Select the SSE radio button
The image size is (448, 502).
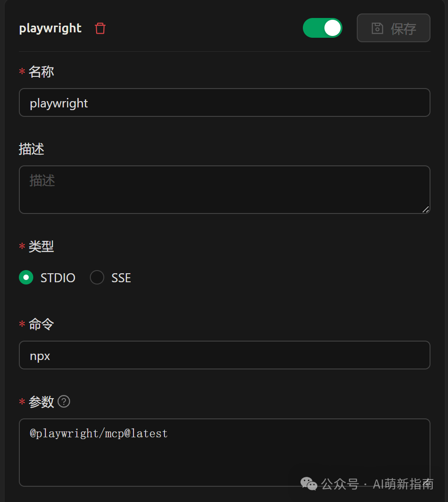pyautogui.click(x=97, y=278)
